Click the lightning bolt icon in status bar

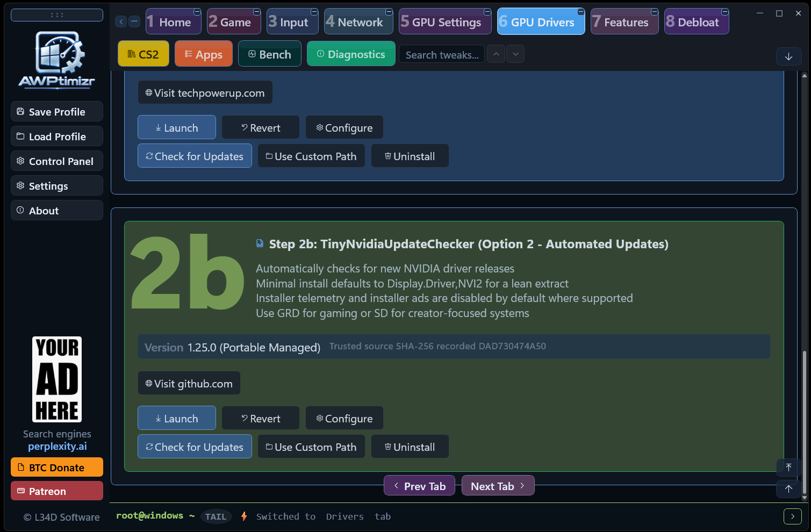[244, 516]
